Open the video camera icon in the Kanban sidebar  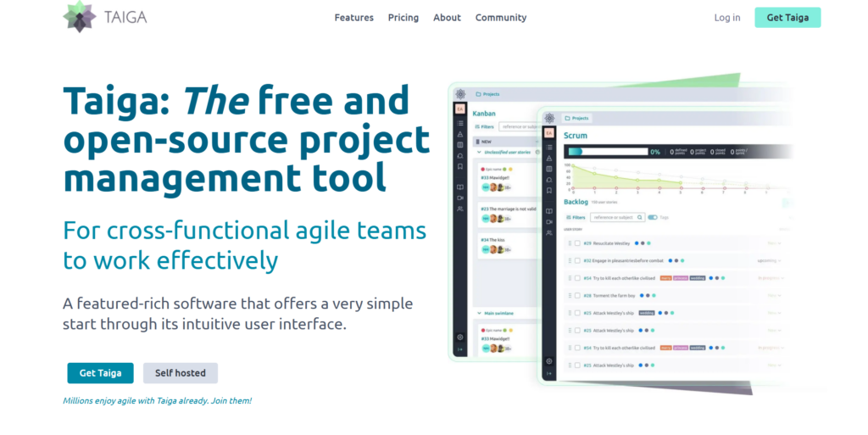(x=460, y=198)
